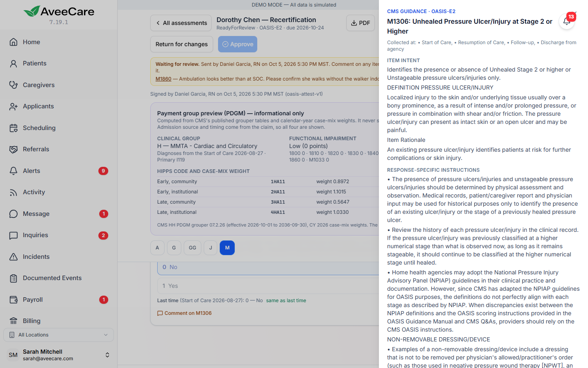
Task: Click the AveeCare logo
Action: (59, 11)
